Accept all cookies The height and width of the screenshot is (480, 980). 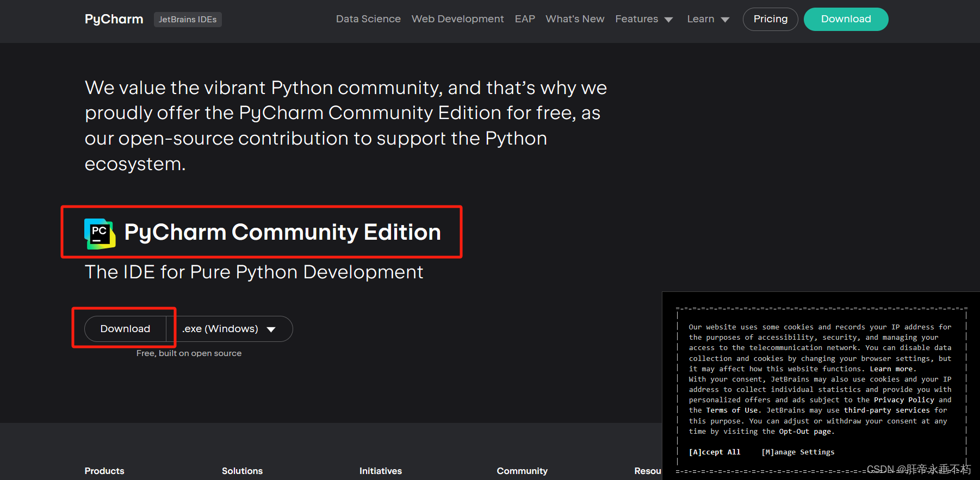click(714, 452)
